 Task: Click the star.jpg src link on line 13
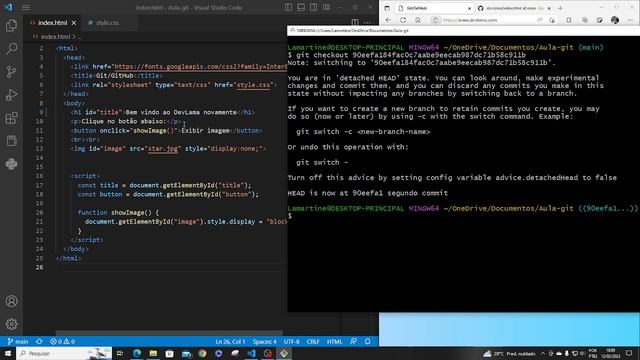(x=163, y=149)
